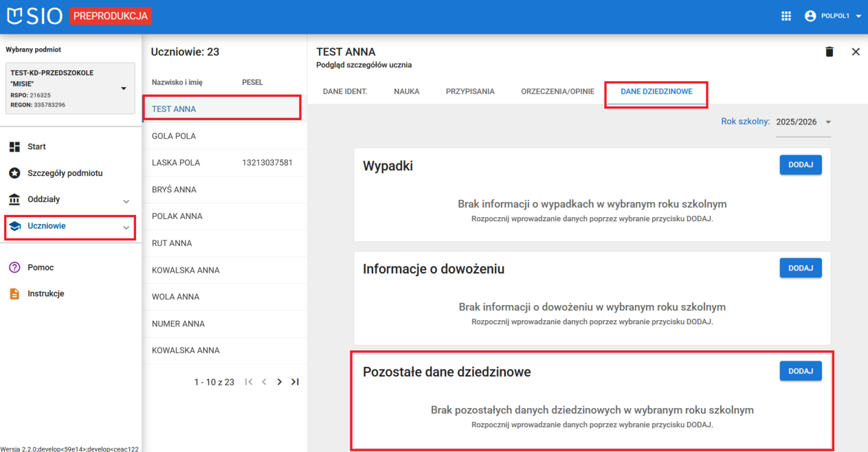Select the Szczegóły podmiotu icon
This screenshot has height=452, width=868.
[x=14, y=173]
